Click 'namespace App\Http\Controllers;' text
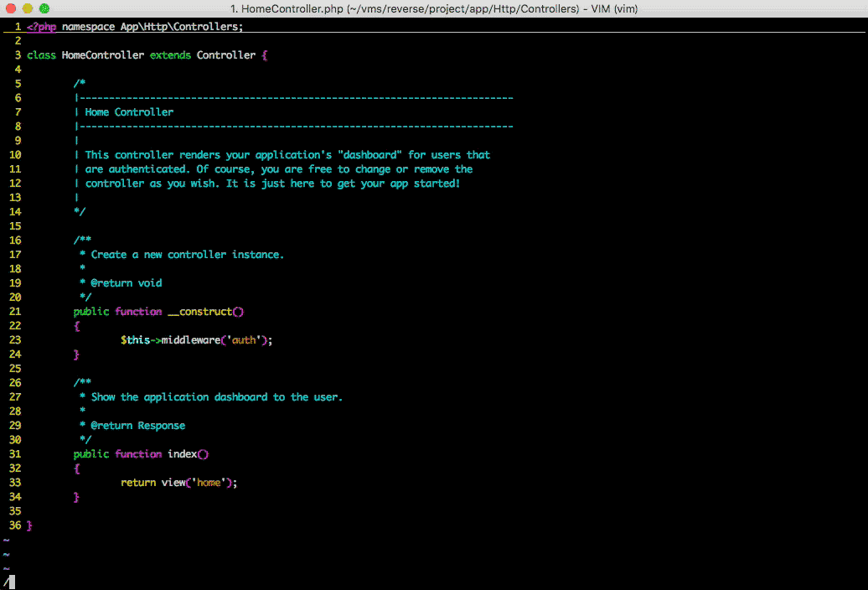This screenshot has width=868, height=590. click(152, 27)
